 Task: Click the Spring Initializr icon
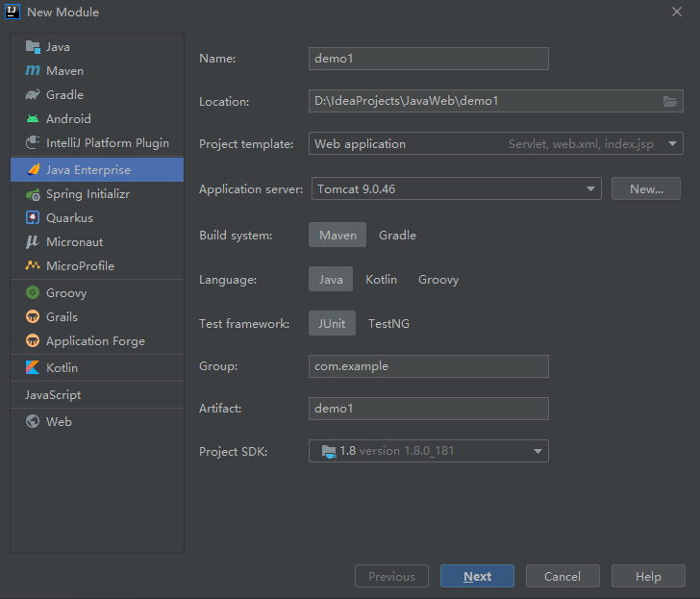(x=33, y=194)
